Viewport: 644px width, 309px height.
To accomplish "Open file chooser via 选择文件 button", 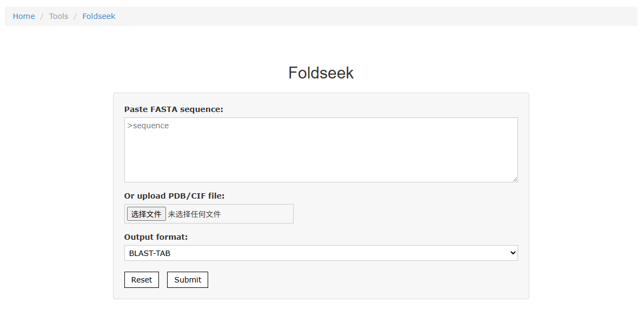I will pos(146,214).
